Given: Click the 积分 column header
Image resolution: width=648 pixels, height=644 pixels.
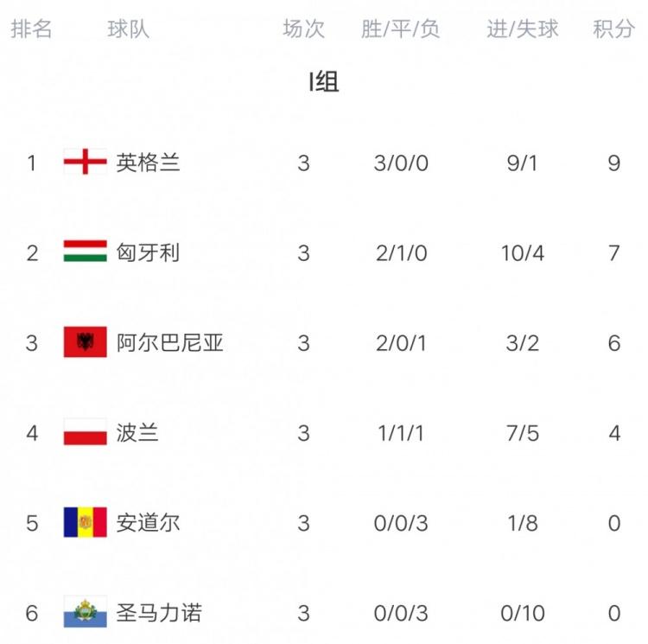Looking at the screenshot, I should click(x=613, y=29).
